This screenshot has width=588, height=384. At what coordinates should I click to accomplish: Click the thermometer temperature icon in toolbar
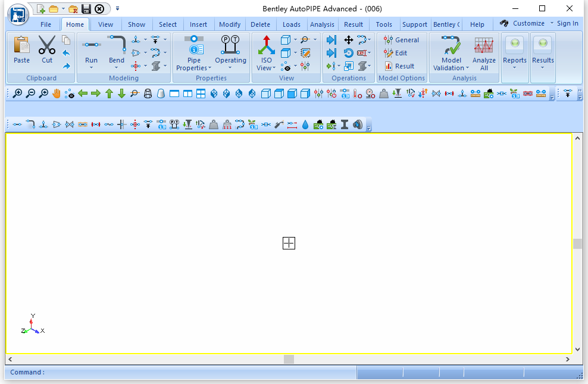click(x=357, y=93)
